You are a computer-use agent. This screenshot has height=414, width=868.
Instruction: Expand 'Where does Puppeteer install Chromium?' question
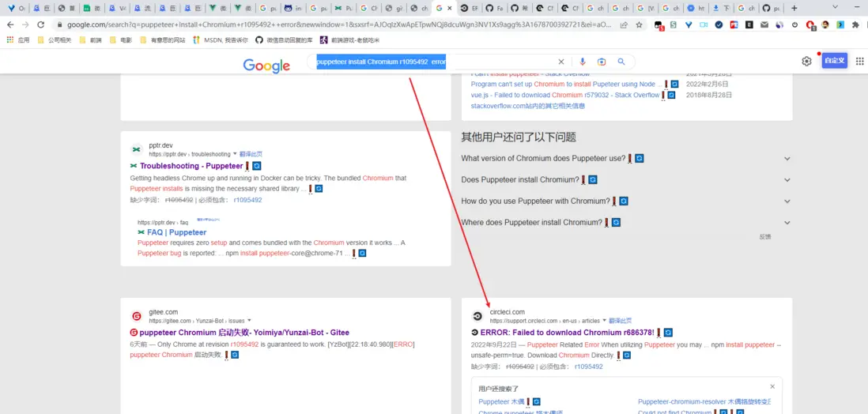(787, 223)
